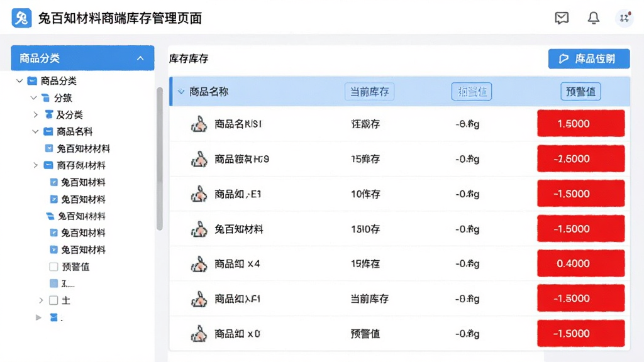Screen dimensions: 644x362
Task: Check the empty 预警值 checkbox
Action: (53, 266)
